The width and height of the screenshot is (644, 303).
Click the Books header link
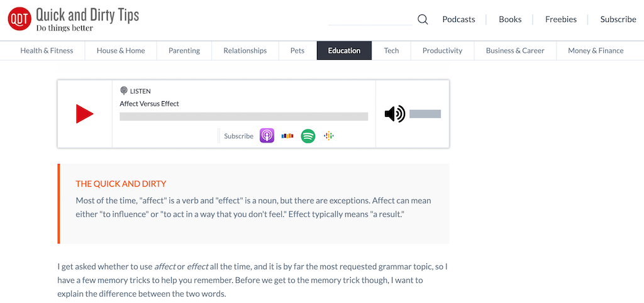point(510,19)
